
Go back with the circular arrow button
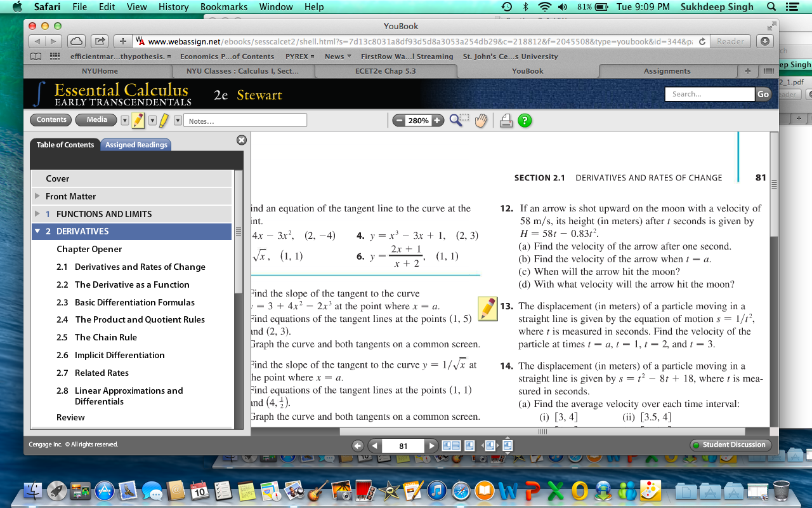358,446
